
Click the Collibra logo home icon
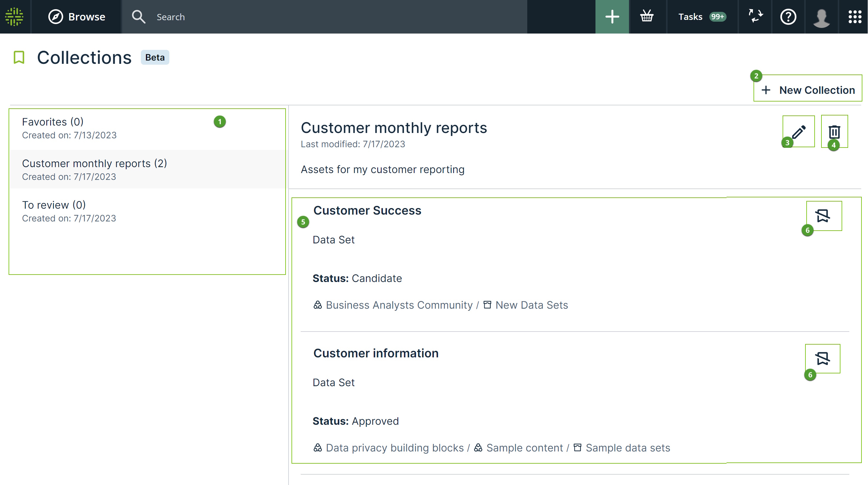coord(15,17)
